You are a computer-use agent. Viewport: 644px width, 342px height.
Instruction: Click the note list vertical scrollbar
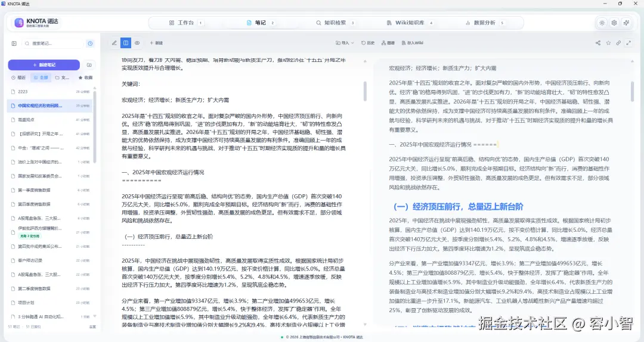pyautogui.click(x=95, y=128)
